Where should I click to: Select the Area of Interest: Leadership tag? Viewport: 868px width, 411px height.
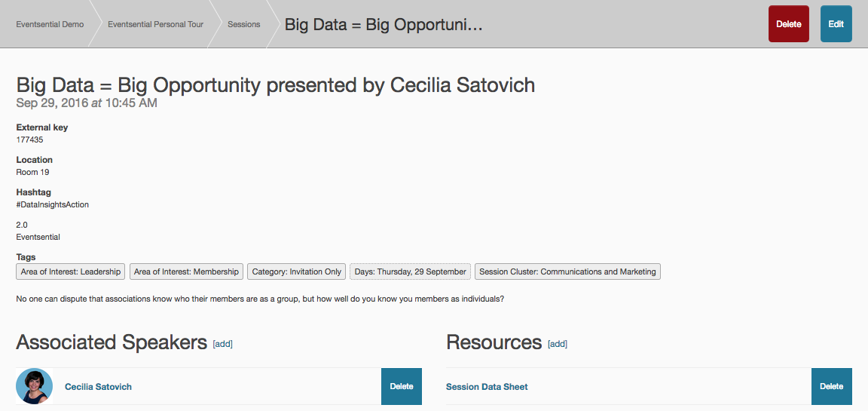click(71, 271)
